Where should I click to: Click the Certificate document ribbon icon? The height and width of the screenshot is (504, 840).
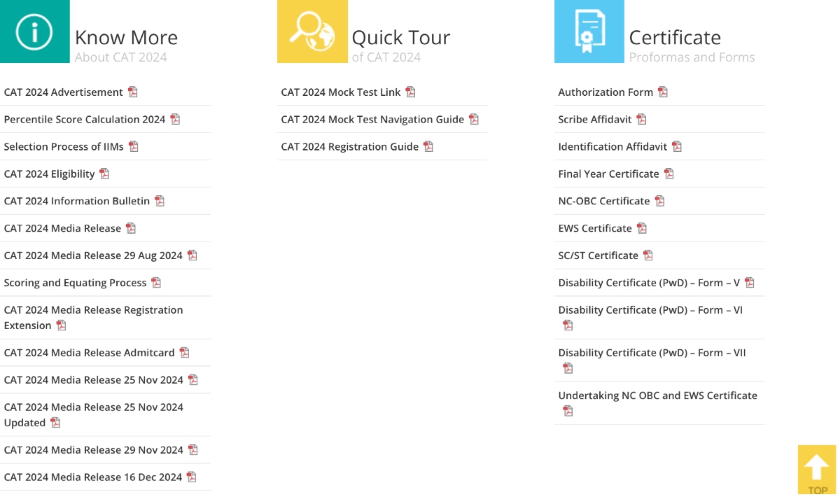[589, 31]
